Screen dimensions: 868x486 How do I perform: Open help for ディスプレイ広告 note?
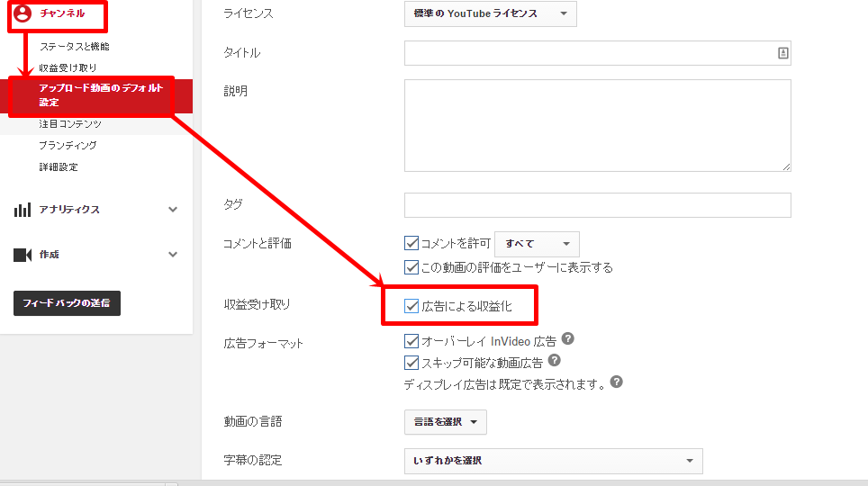[616, 382]
